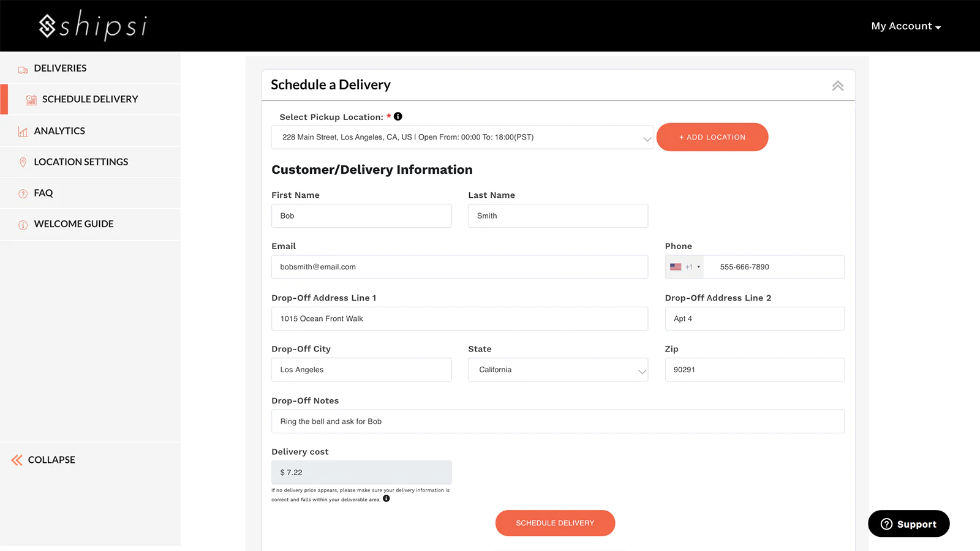Click the Zip code field

tap(755, 370)
